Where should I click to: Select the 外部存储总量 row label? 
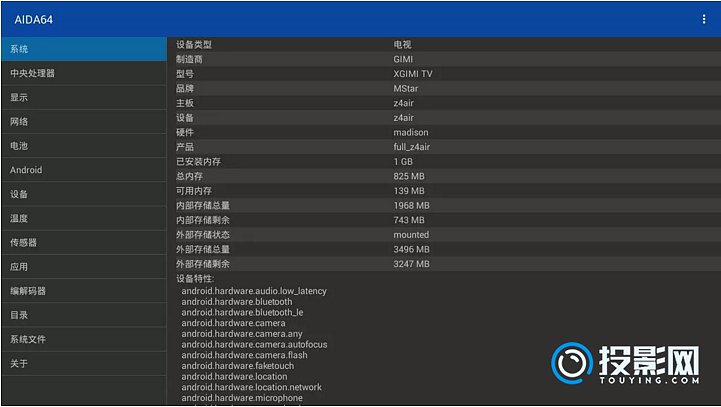pyautogui.click(x=203, y=249)
